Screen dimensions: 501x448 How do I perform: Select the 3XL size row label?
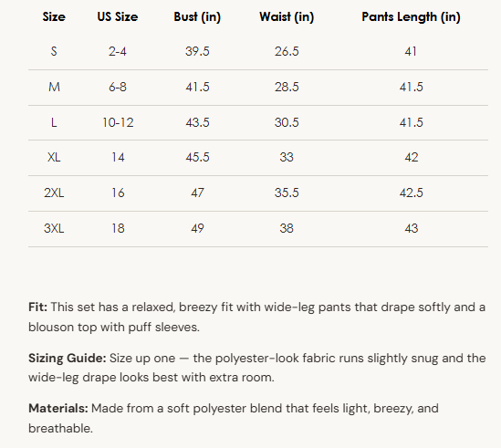54,228
